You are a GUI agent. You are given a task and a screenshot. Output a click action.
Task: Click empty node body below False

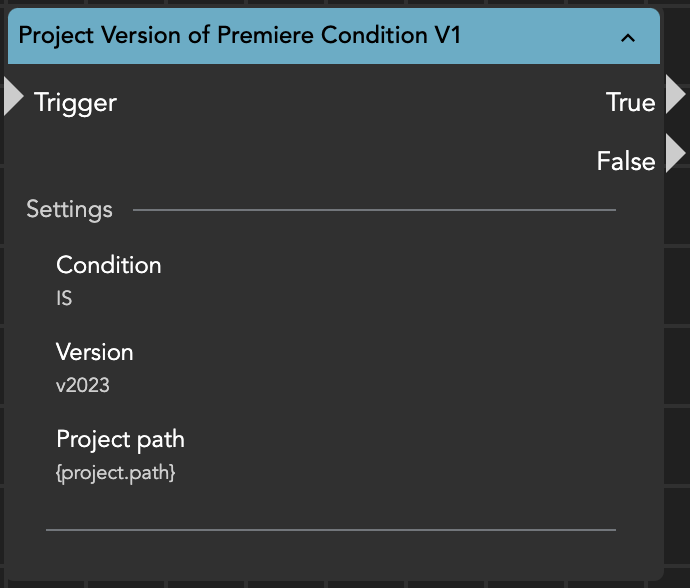400,160
